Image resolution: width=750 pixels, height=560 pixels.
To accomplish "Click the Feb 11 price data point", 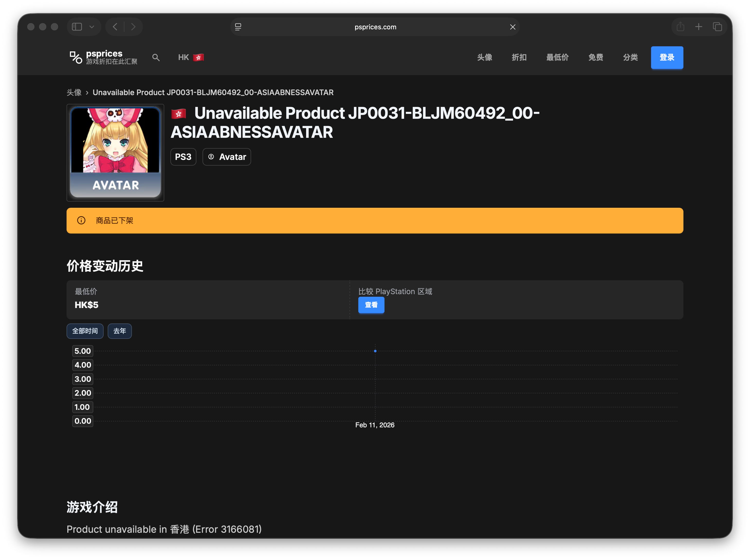I will click(375, 351).
